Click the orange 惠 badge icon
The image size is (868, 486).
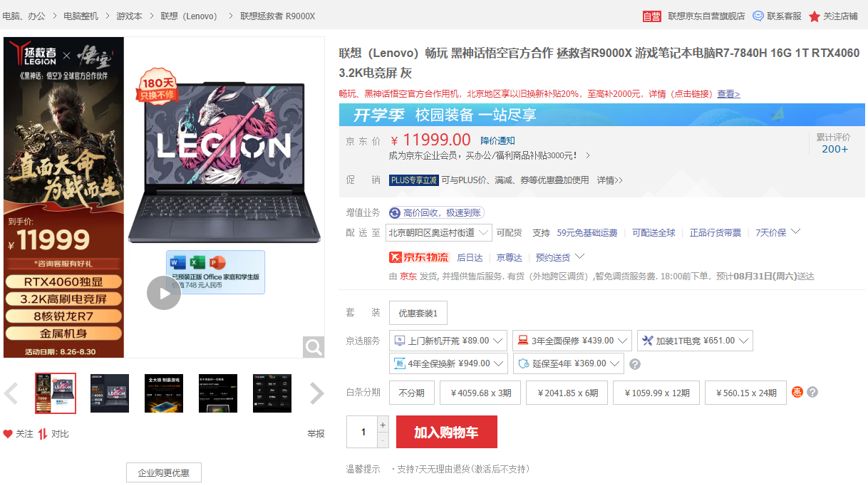click(x=797, y=392)
